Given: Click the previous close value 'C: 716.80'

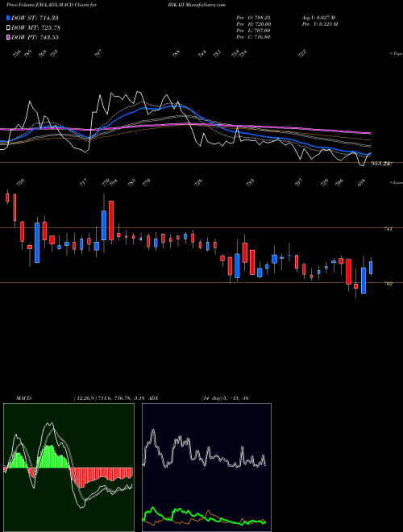Looking at the screenshot, I should tap(260, 37).
